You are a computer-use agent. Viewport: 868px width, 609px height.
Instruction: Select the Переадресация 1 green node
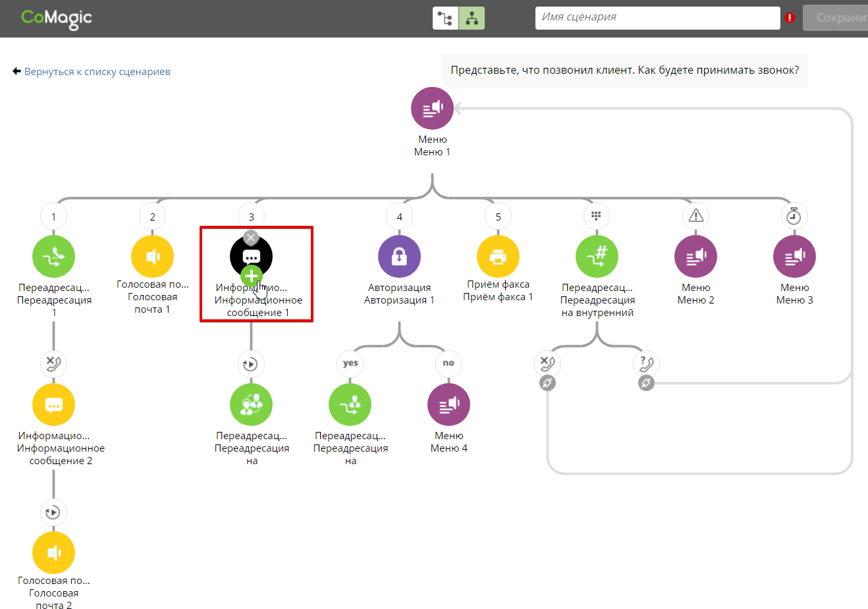(53, 257)
